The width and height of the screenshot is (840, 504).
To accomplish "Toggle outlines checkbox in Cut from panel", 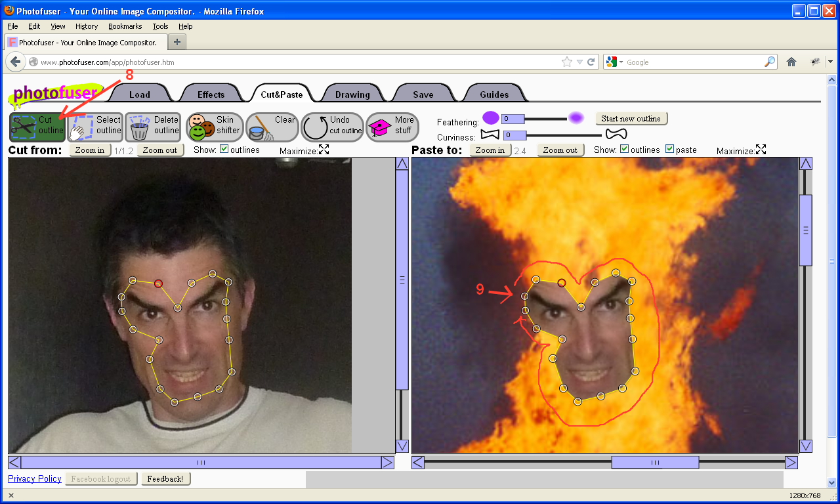I will 224,149.
